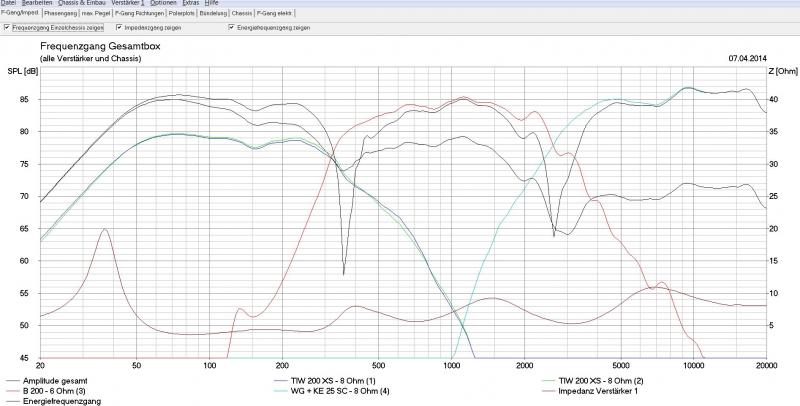The height and width of the screenshot is (406, 800).
Task: Uncheck Frequenzgang Einzelchassis zeigen
Action: (8, 28)
